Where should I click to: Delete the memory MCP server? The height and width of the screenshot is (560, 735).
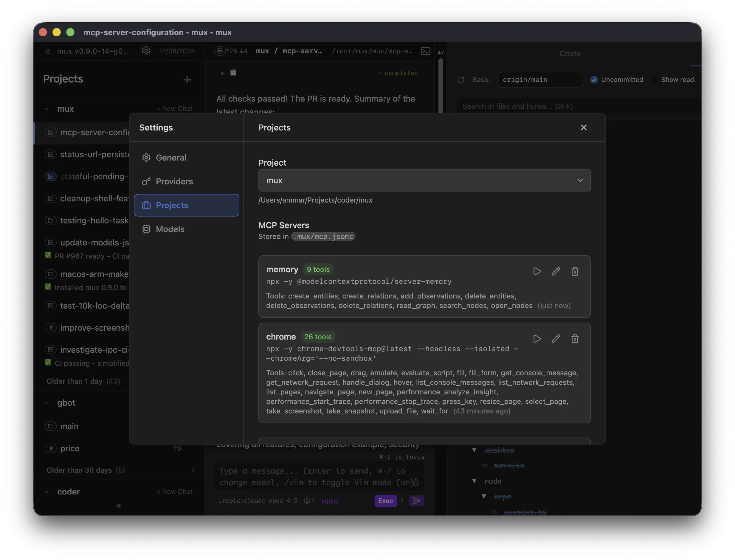[x=575, y=271]
